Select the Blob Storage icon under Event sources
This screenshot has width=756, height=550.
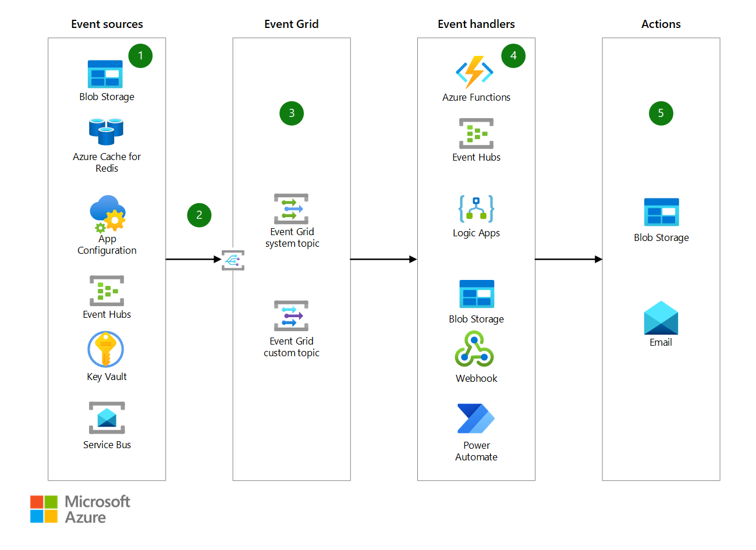coord(107,74)
